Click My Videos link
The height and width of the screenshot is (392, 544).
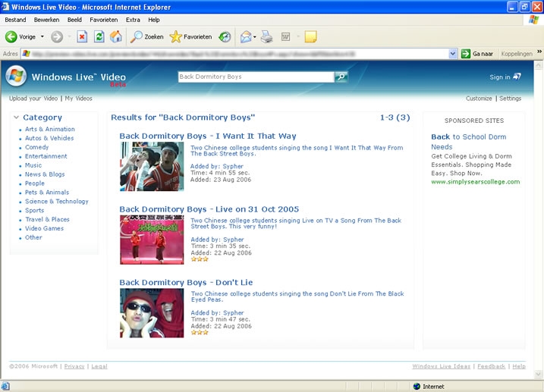[79, 99]
